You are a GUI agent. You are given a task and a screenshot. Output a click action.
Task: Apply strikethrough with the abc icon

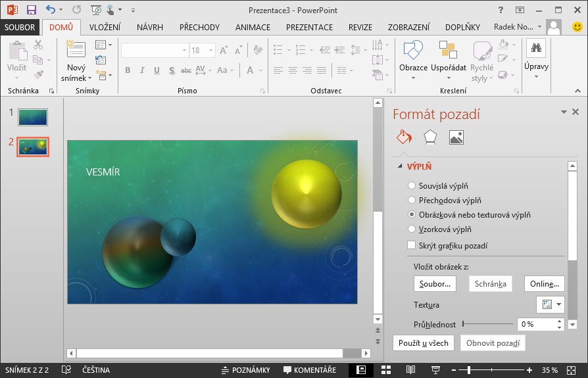(186, 70)
